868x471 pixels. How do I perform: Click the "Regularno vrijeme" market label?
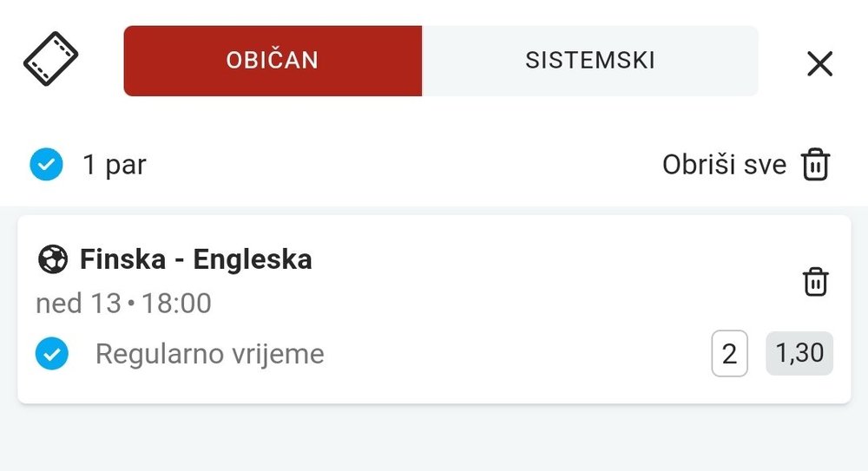[209, 354]
